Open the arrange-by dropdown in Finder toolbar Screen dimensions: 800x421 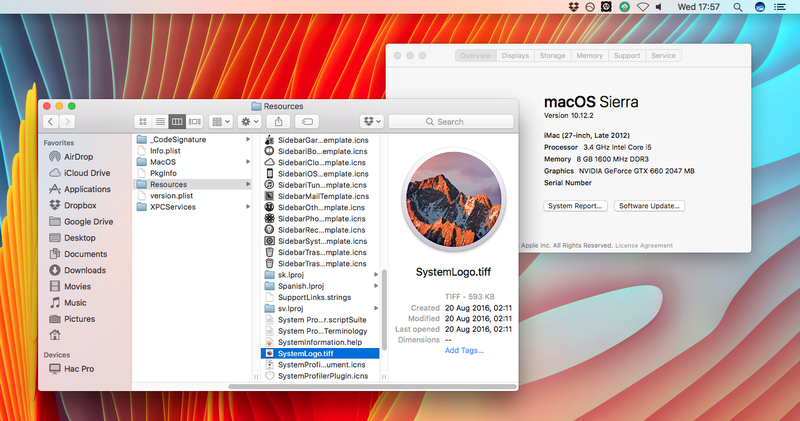(x=221, y=121)
